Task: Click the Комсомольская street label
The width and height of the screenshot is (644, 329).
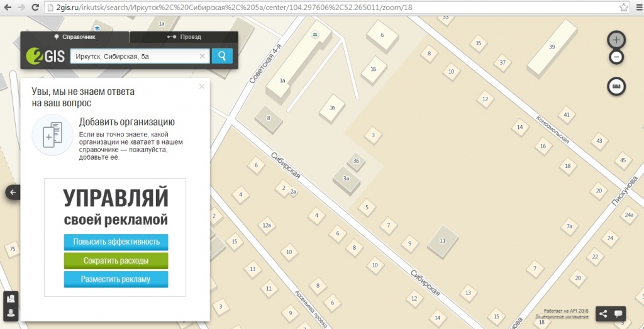Action: point(552,129)
